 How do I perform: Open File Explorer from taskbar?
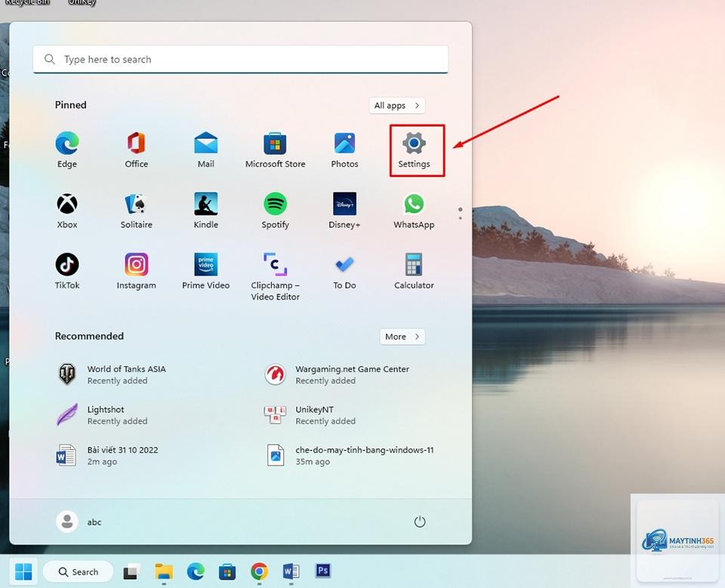point(164,572)
